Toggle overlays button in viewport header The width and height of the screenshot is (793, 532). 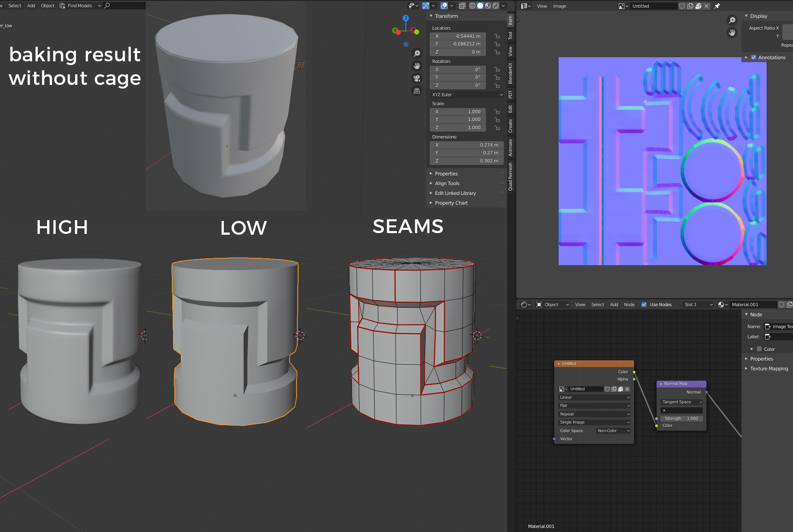tap(444, 6)
